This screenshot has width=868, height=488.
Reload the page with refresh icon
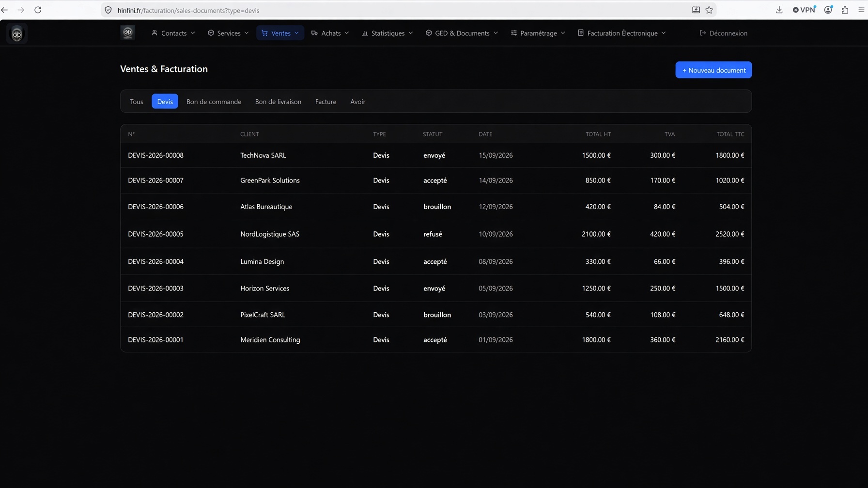click(x=38, y=10)
